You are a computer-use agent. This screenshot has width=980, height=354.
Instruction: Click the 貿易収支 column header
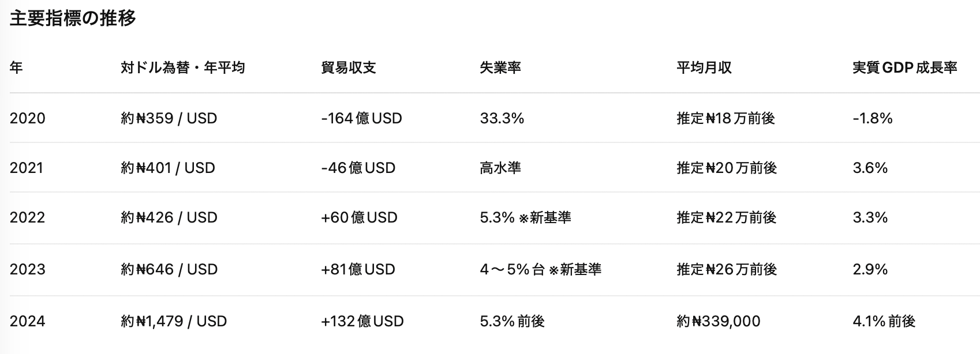[x=348, y=67]
